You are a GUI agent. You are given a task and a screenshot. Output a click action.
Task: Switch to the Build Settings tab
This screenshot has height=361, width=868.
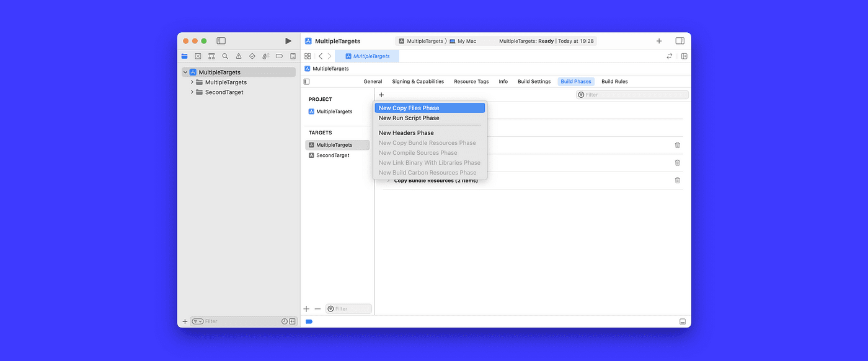(534, 81)
